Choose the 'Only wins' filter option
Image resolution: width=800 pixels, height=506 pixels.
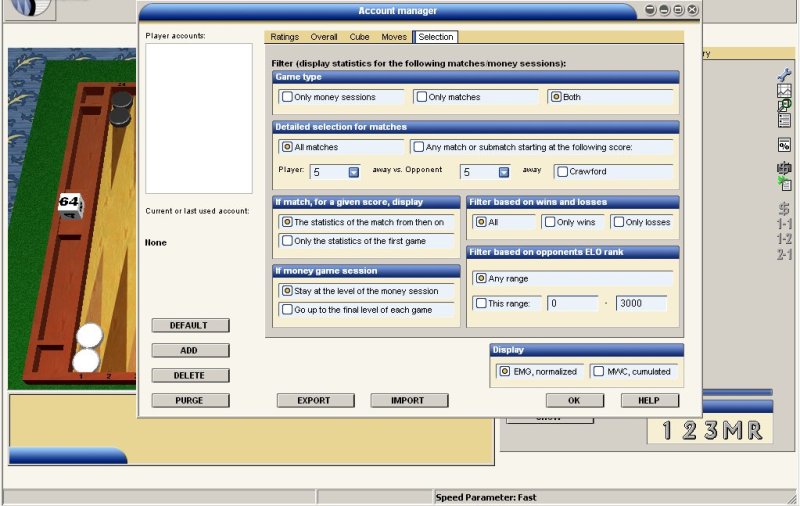tap(549, 222)
